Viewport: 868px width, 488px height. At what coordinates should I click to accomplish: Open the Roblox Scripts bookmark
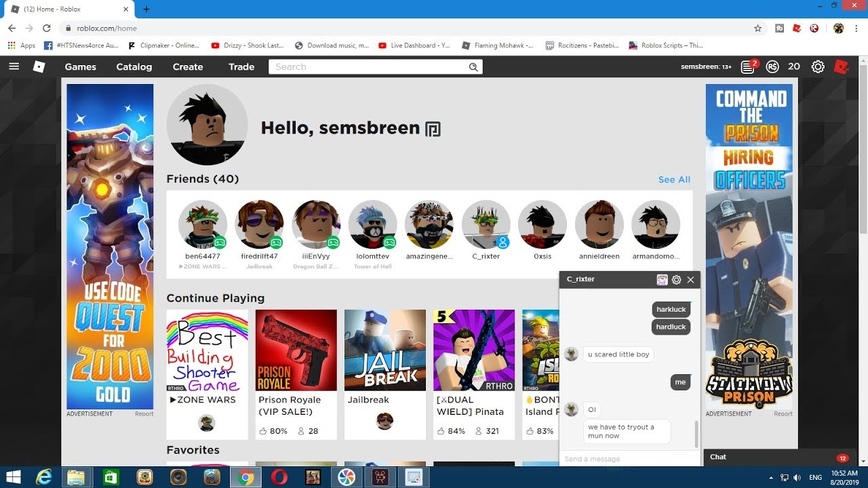click(x=666, y=45)
